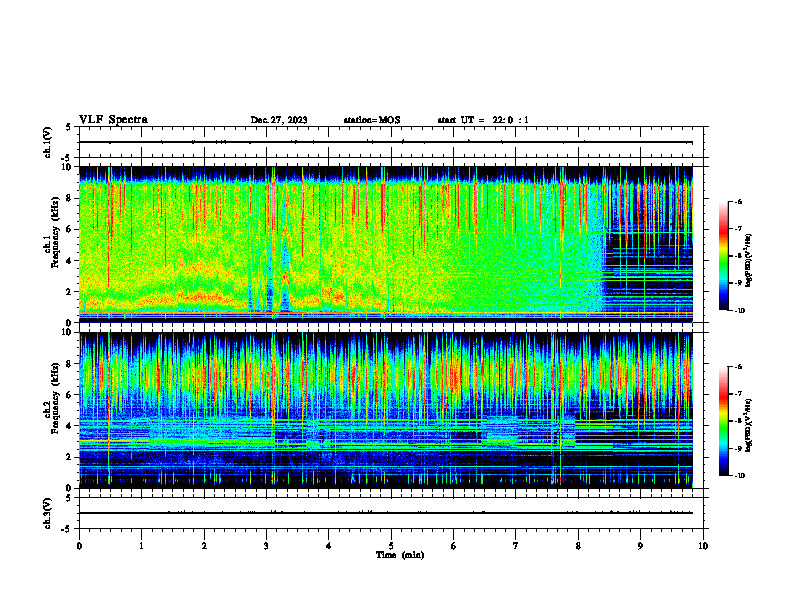Click time axis tick label "7"

click(x=516, y=546)
